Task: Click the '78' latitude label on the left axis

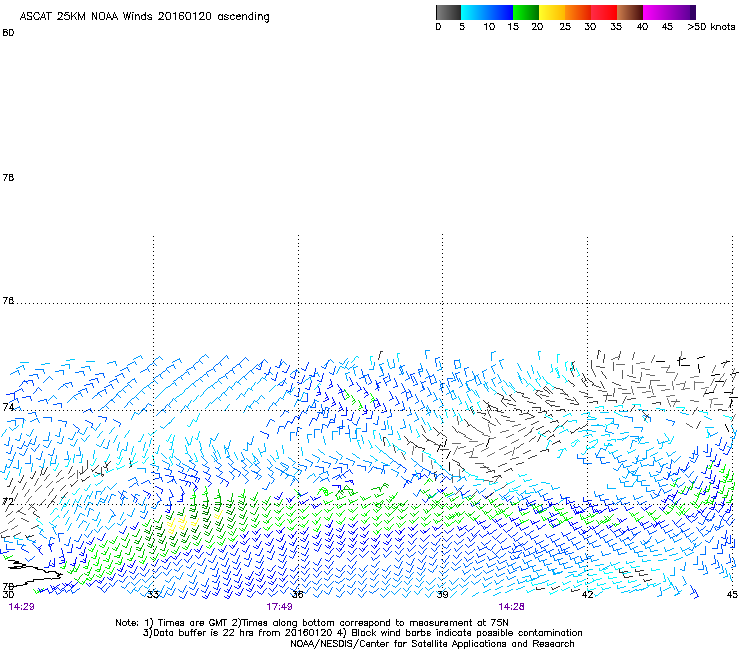Action: 8,177
